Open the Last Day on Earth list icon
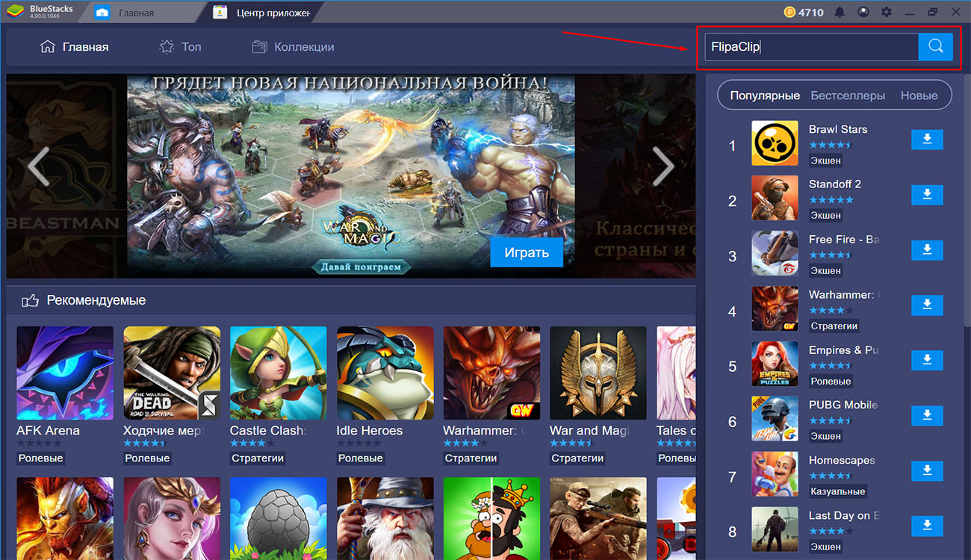971x560 pixels. click(775, 530)
